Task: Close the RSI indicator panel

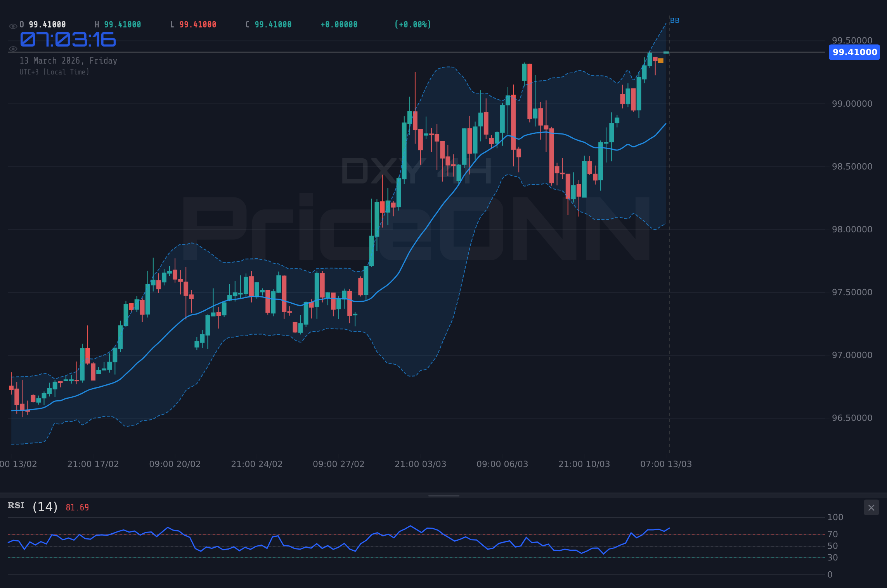Action: pyautogui.click(x=871, y=508)
